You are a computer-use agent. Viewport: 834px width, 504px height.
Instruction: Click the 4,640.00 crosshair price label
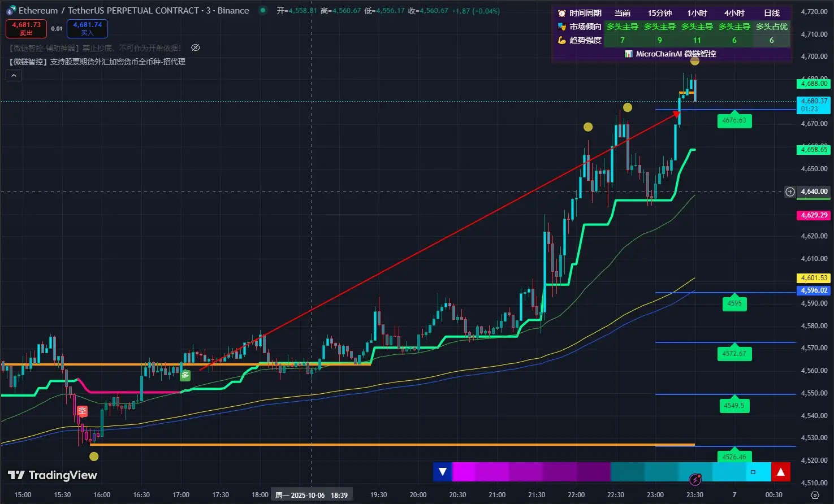(x=814, y=192)
